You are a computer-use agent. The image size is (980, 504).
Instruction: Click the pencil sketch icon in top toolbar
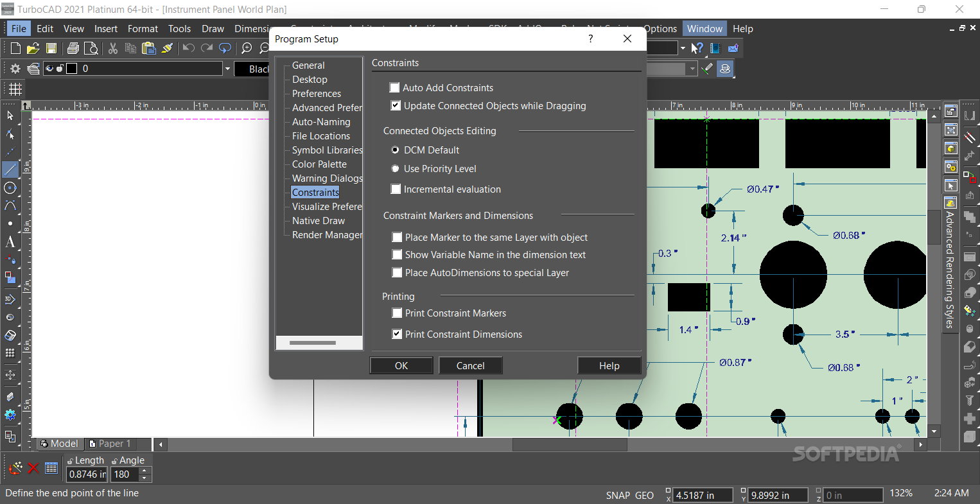(707, 68)
